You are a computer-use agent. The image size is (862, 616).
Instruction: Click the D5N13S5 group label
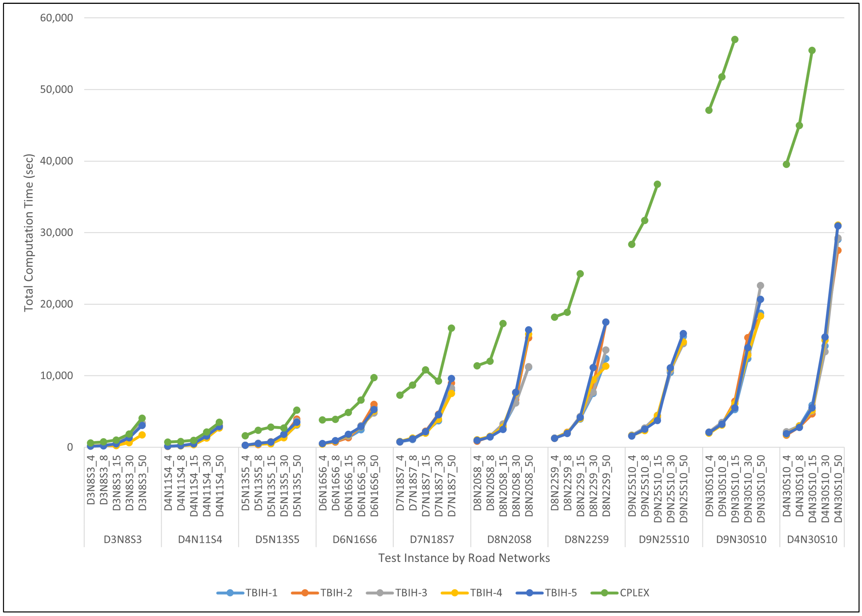coord(277,539)
